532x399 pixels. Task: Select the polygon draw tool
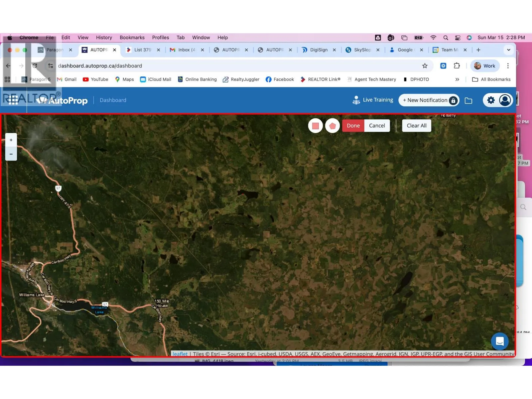tap(332, 126)
